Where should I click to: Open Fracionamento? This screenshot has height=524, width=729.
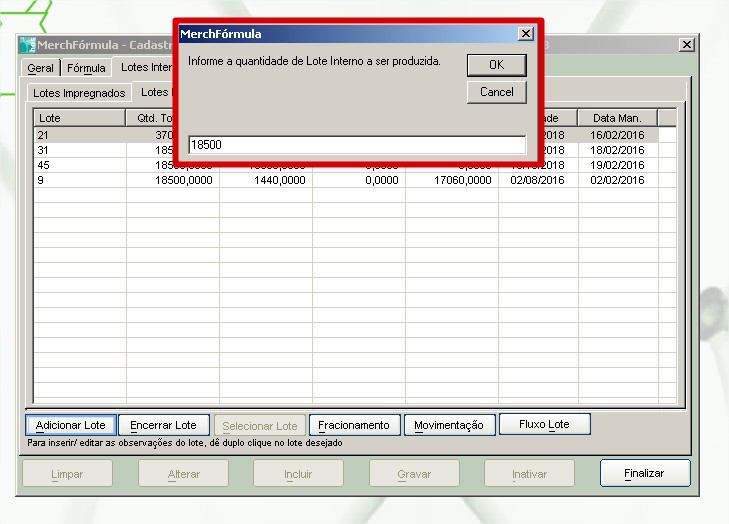(355, 425)
